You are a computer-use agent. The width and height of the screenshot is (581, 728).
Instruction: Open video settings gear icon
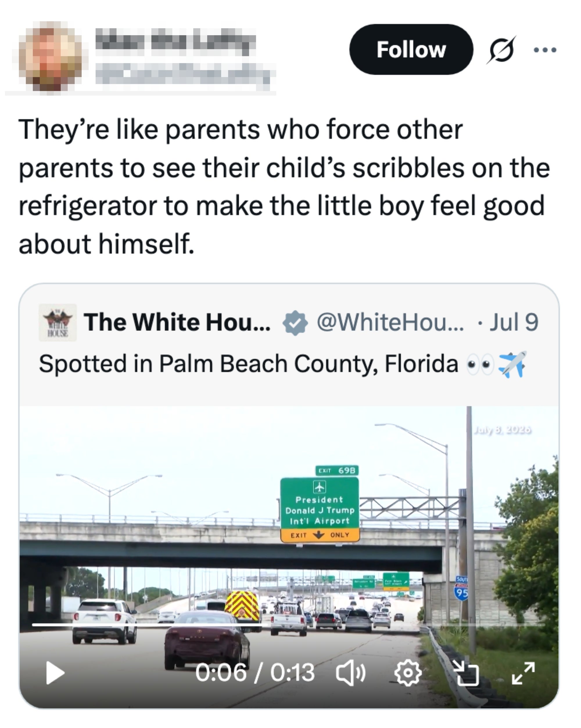[x=408, y=673]
